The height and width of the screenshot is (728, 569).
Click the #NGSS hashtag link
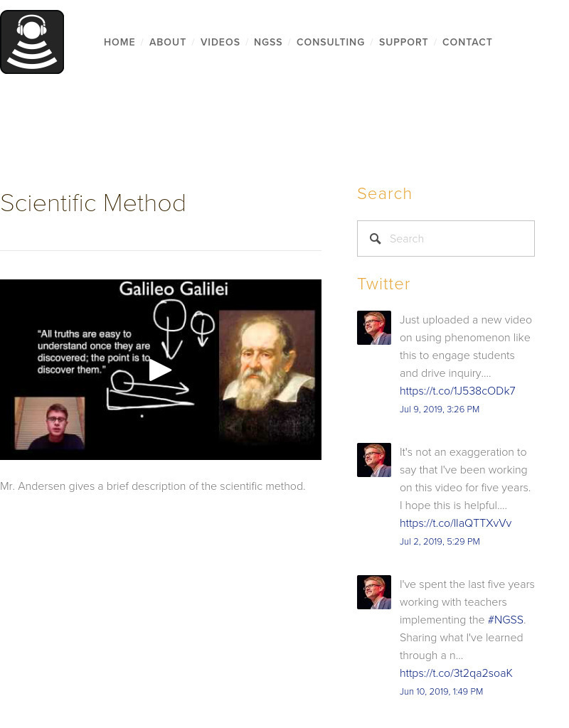click(x=505, y=620)
